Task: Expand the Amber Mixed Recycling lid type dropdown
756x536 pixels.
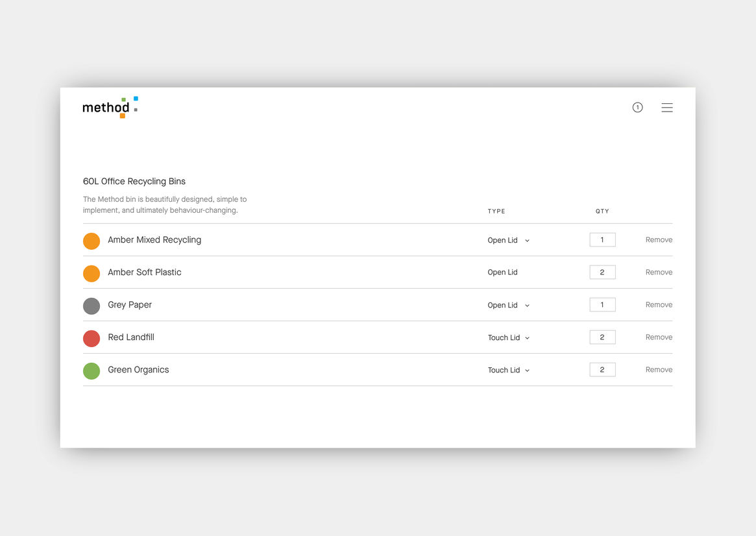Action: coord(509,241)
